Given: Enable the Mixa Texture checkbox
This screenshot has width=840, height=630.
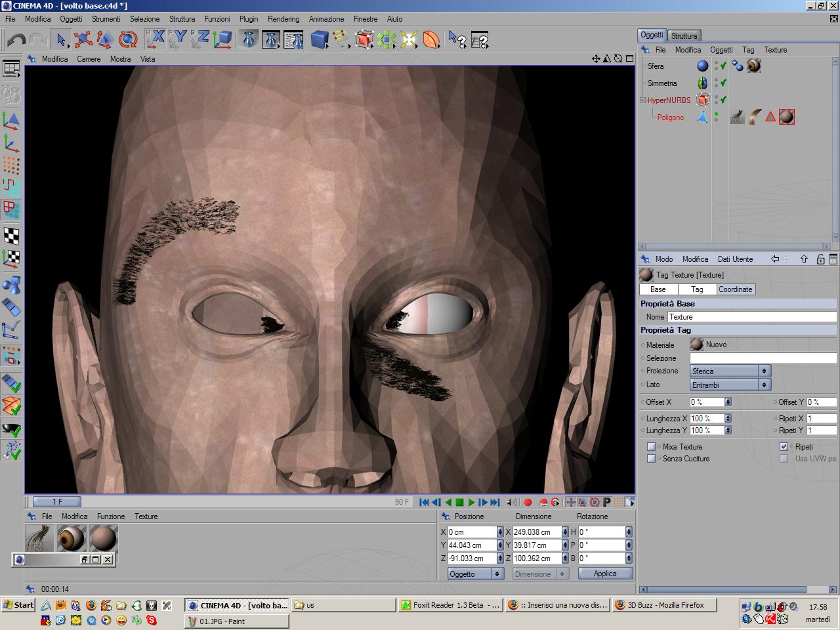Looking at the screenshot, I should [x=651, y=447].
